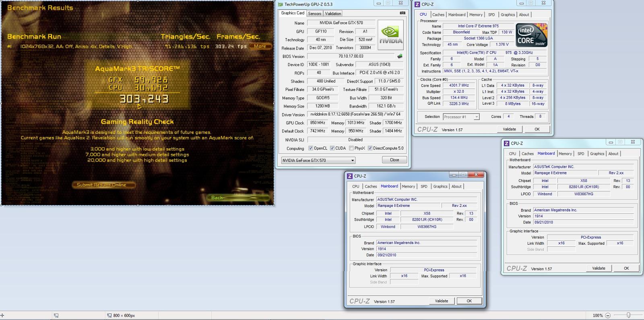Click the Code Name Bloomfield value
This screenshot has height=320, width=644.
[x=461, y=32]
